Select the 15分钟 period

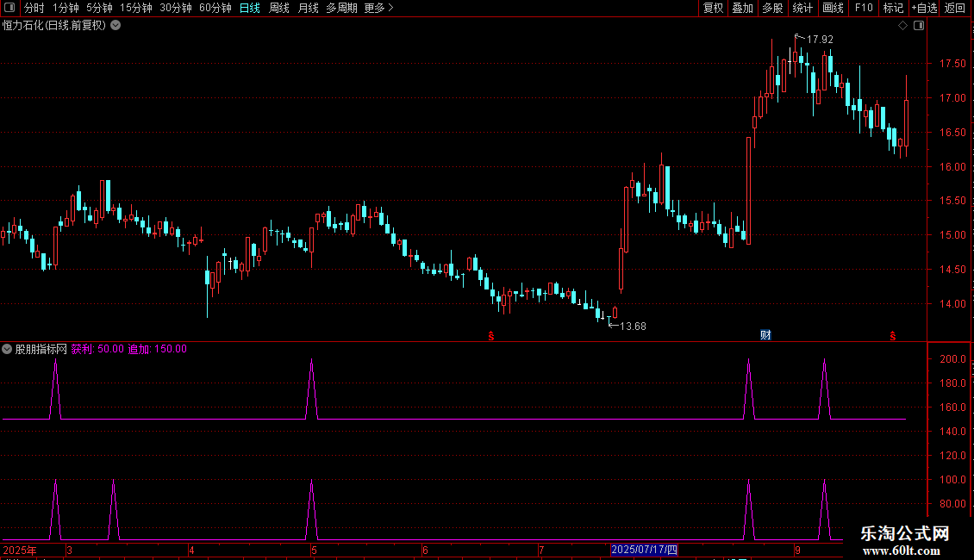pyautogui.click(x=136, y=8)
